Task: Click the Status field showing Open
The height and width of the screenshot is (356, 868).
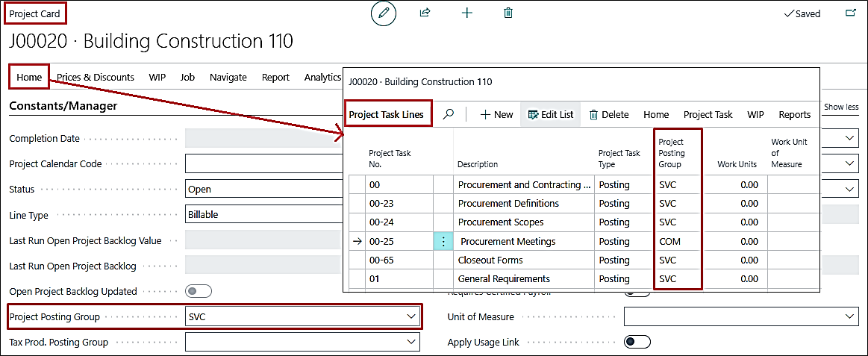Action: point(263,189)
